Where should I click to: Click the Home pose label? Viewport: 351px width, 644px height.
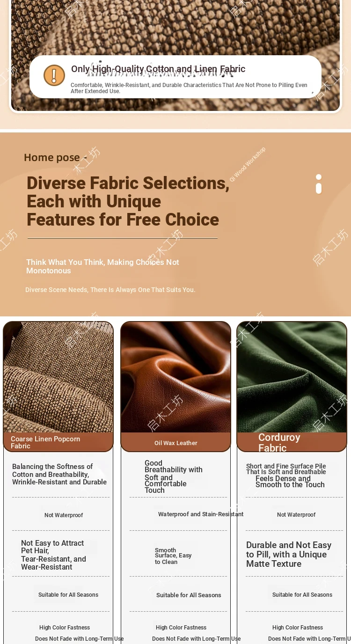[52, 157]
